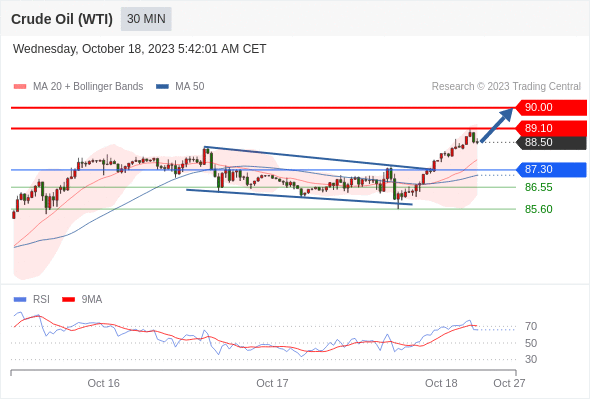Click the Oct 16 date axis label
The width and height of the screenshot is (590, 400).
(x=103, y=383)
